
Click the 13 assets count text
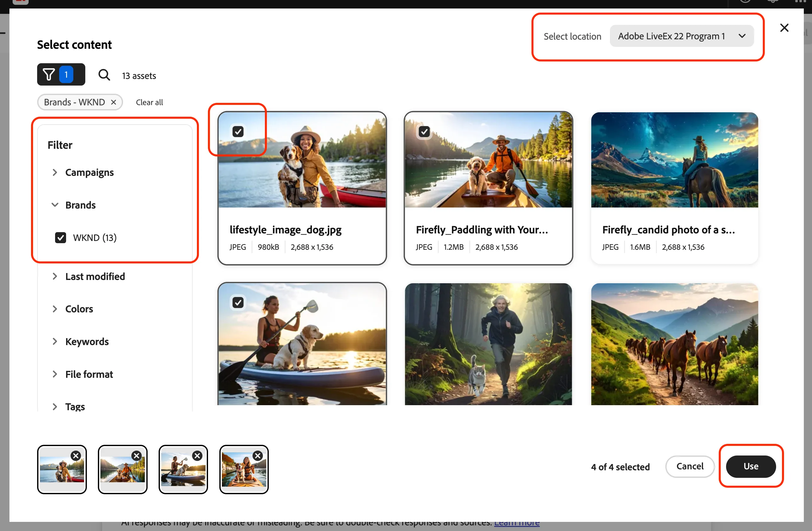click(139, 76)
